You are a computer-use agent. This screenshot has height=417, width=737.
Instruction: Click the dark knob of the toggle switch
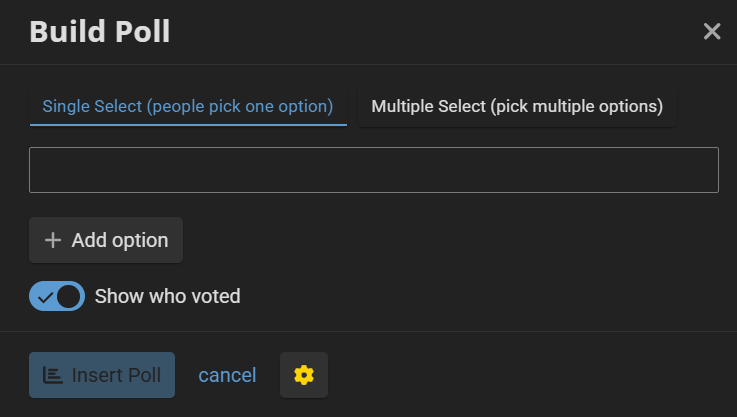[x=69, y=297]
